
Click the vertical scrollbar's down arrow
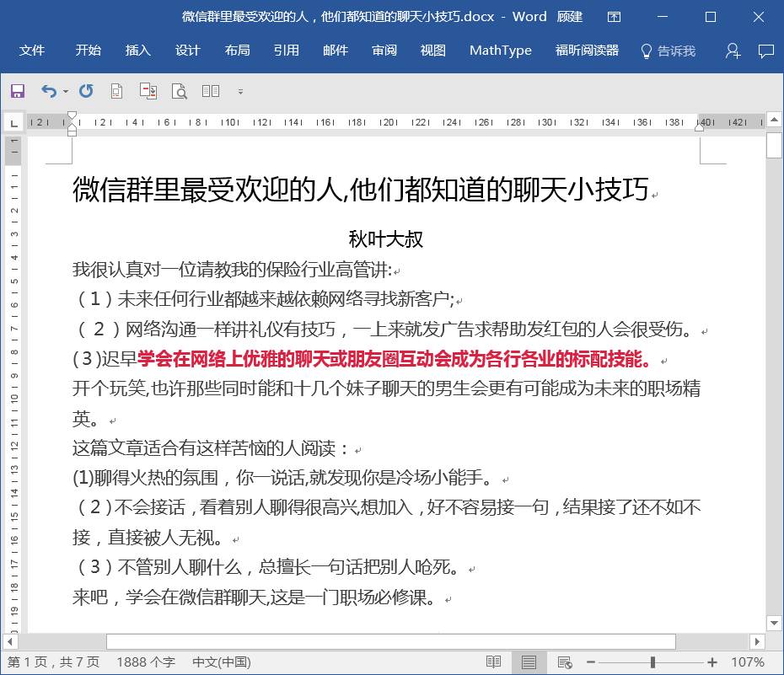[x=774, y=624]
